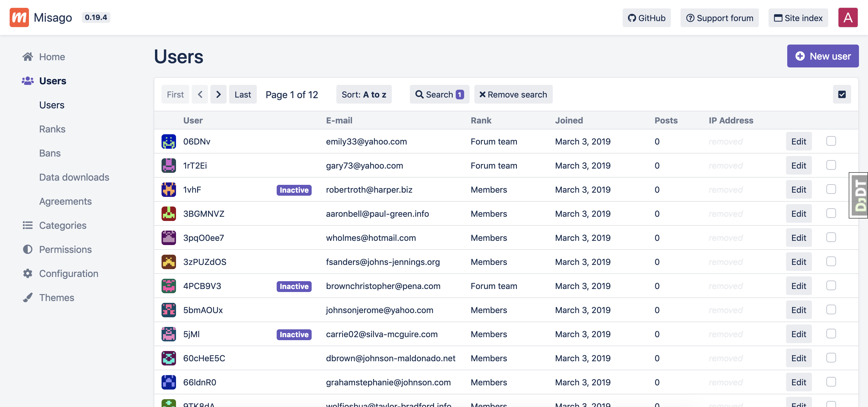This screenshot has height=407, width=868.
Task: Open the Ranks submenu item
Action: pos(52,129)
